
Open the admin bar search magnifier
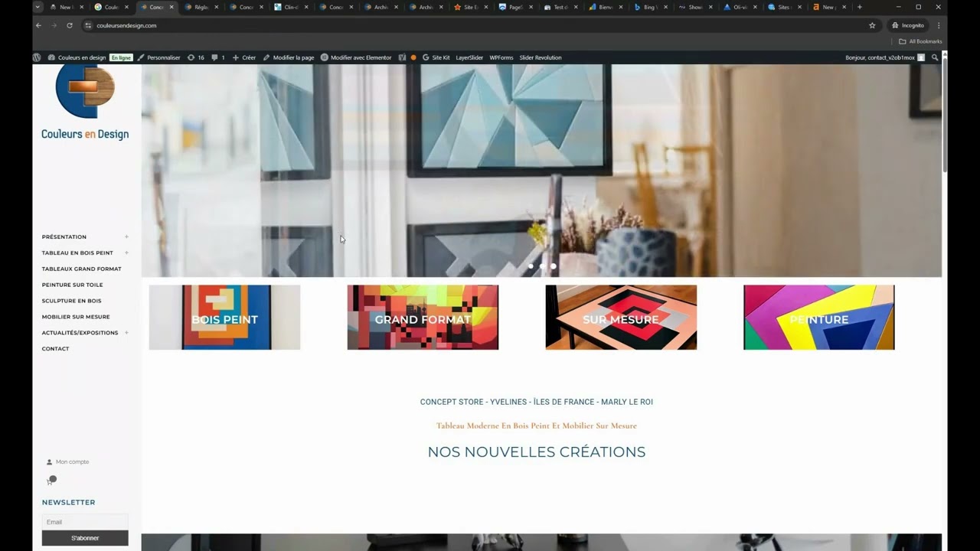(x=935, y=57)
